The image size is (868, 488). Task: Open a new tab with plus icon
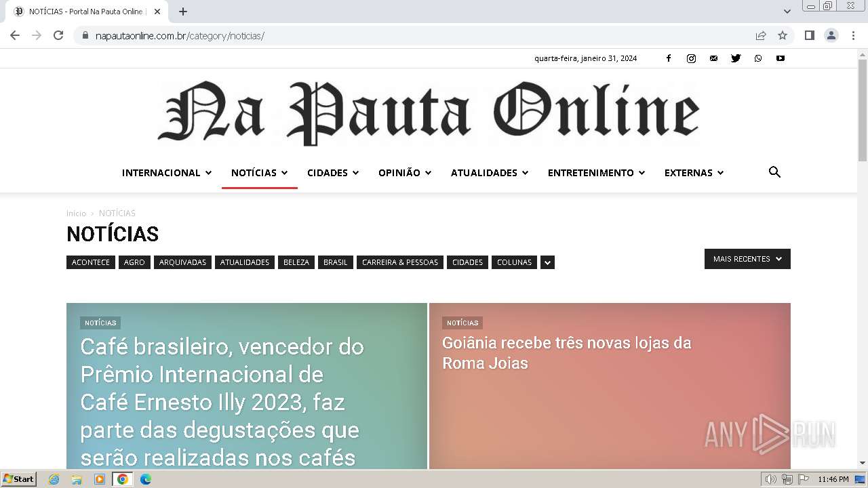coord(183,12)
